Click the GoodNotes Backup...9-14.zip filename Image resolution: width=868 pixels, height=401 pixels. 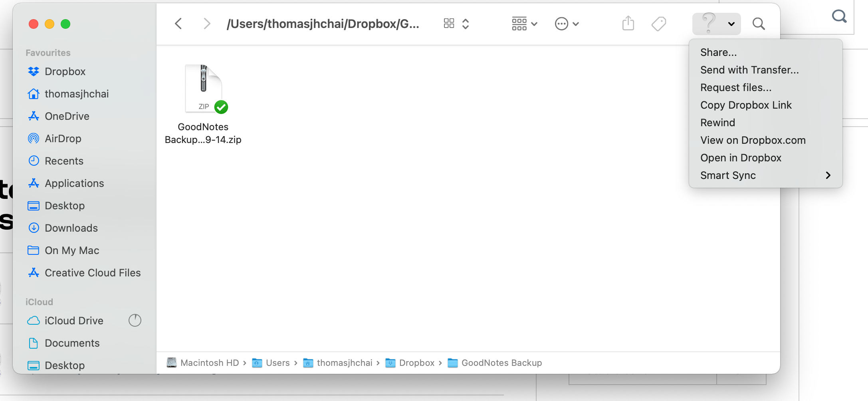pyautogui.click(x=203, y=133)
